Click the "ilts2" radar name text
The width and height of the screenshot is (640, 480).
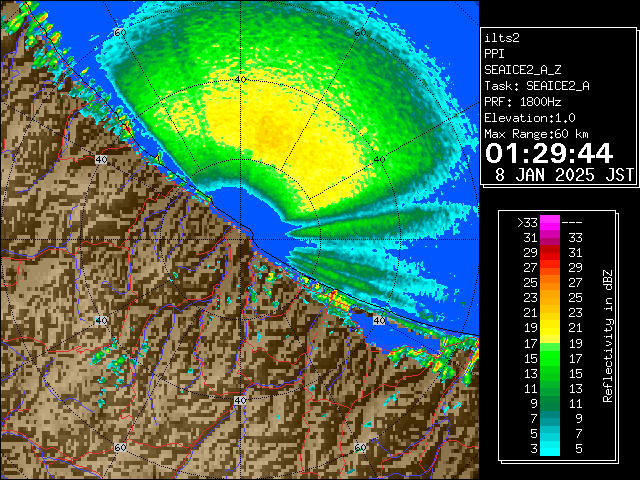coord(502,38)
